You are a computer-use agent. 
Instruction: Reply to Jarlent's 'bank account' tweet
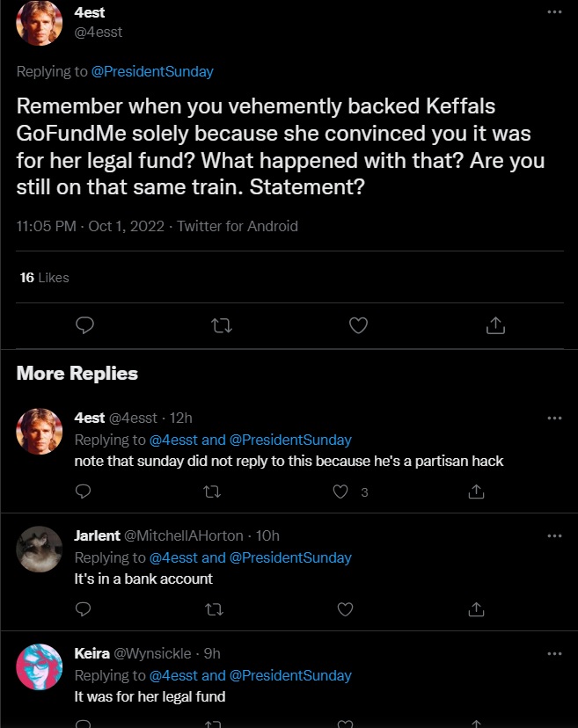(83, 608)
